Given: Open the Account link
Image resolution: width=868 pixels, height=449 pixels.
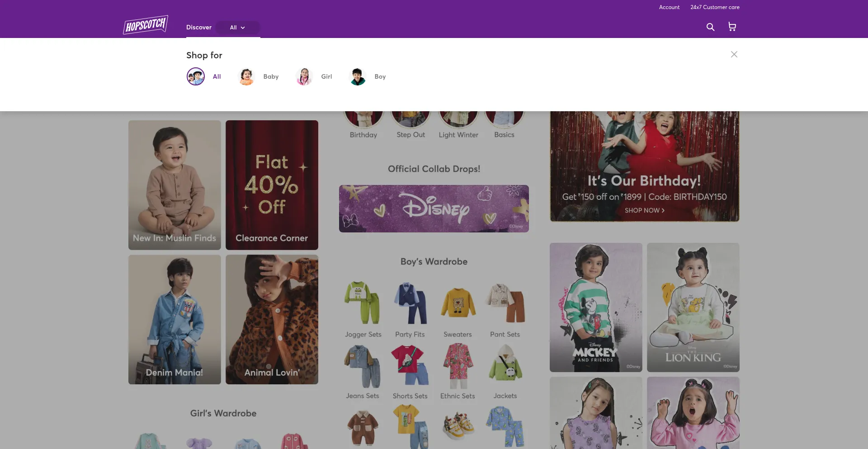Looking at the screenshot, I should (669, 7).
